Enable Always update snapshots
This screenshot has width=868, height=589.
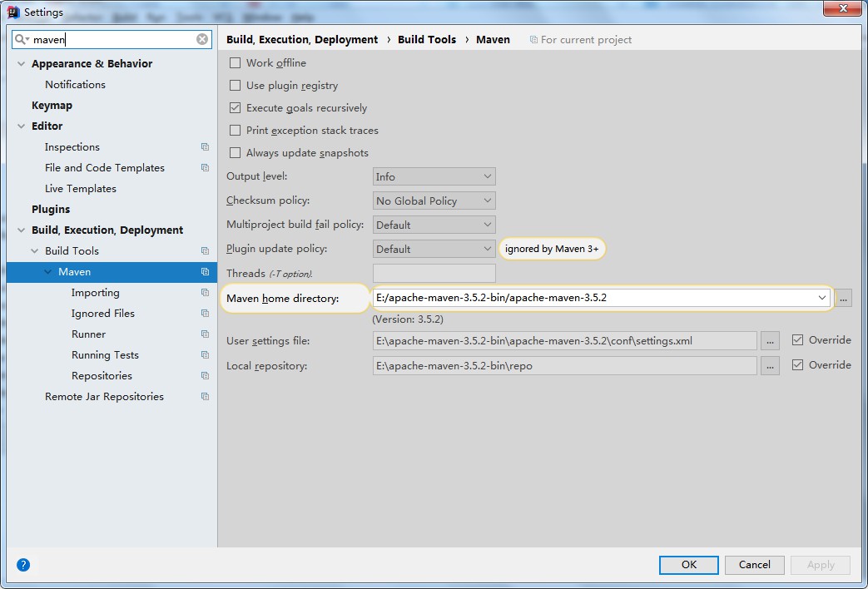[236, 153]
